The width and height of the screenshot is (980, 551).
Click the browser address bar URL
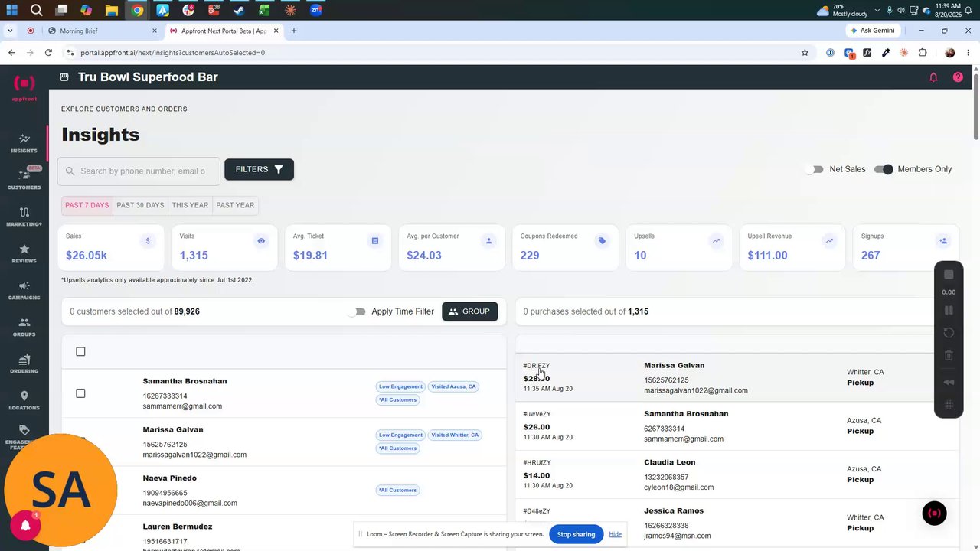[x=173, y=53]
